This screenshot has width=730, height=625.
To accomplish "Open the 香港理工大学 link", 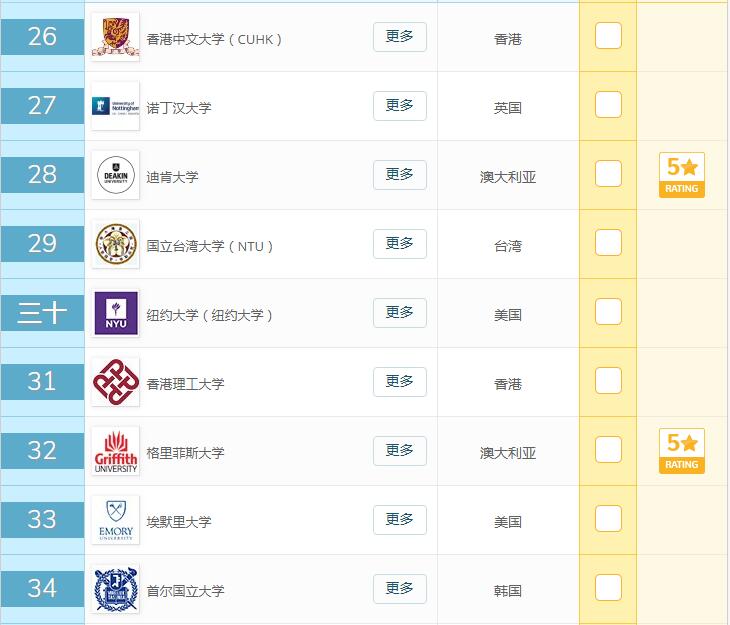I will point(186,384).
